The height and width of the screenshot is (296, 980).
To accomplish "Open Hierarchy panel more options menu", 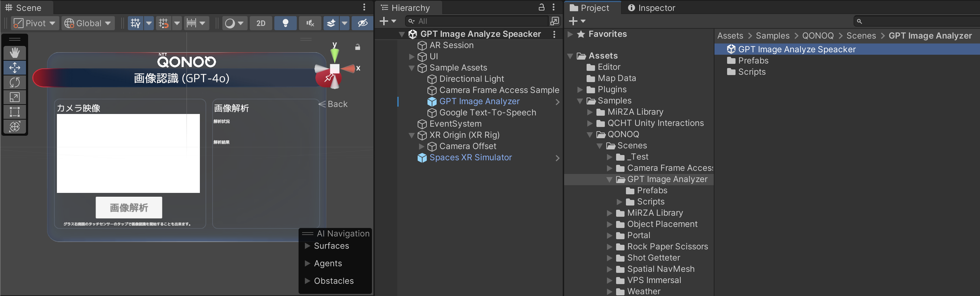I will pos(554,7).
